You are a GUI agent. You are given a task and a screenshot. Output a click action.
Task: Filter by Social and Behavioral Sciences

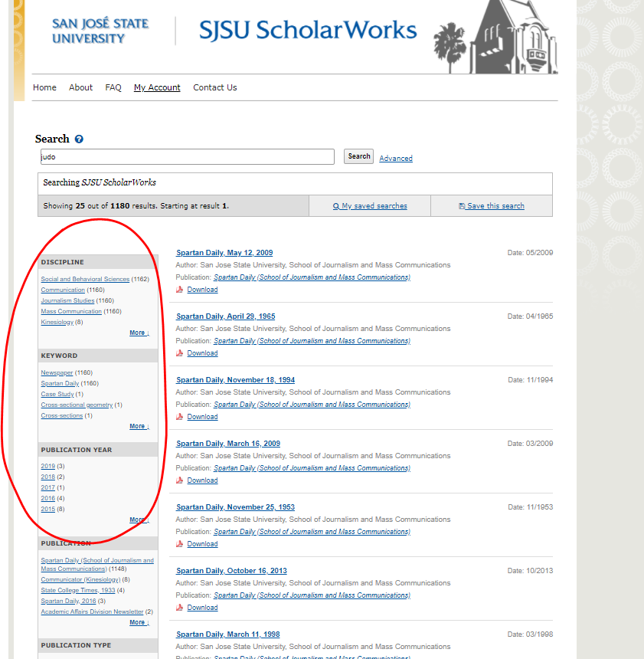coord(85,279)
